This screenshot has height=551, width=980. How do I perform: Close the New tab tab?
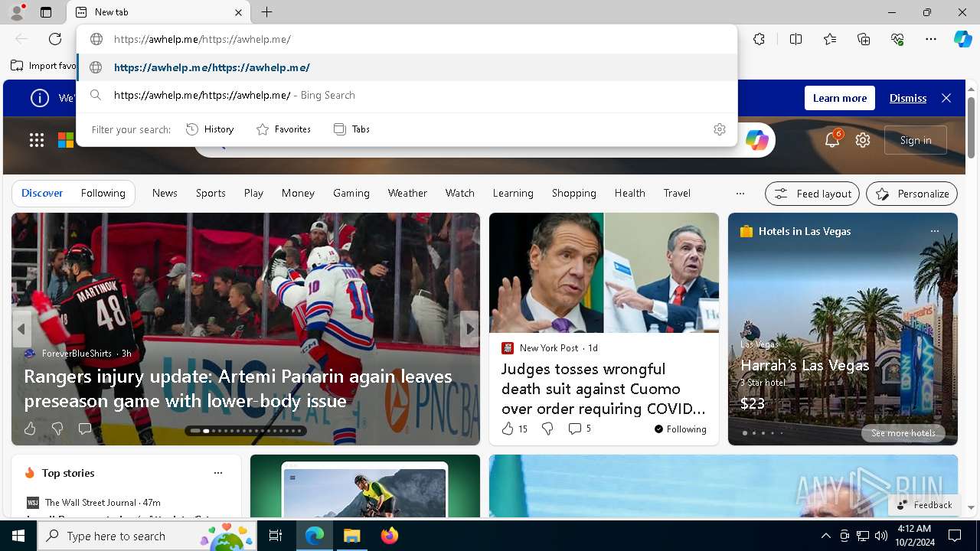pyautogui.click(x=238, y=12)
